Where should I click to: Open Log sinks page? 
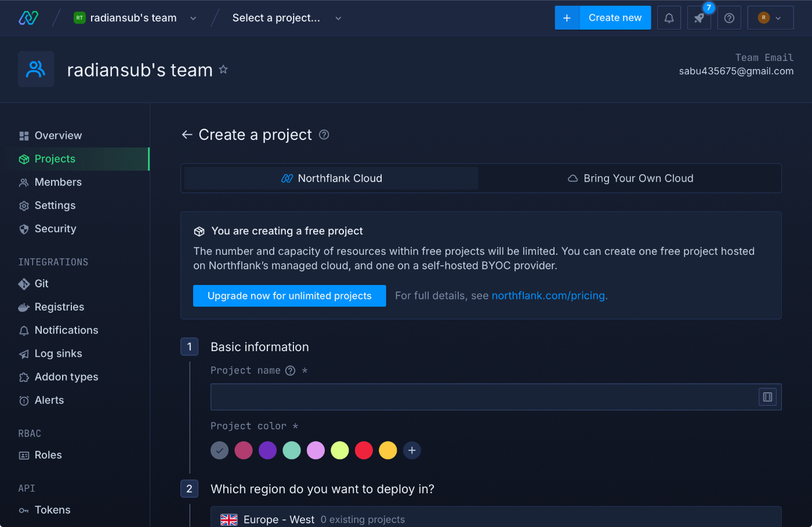75,353
